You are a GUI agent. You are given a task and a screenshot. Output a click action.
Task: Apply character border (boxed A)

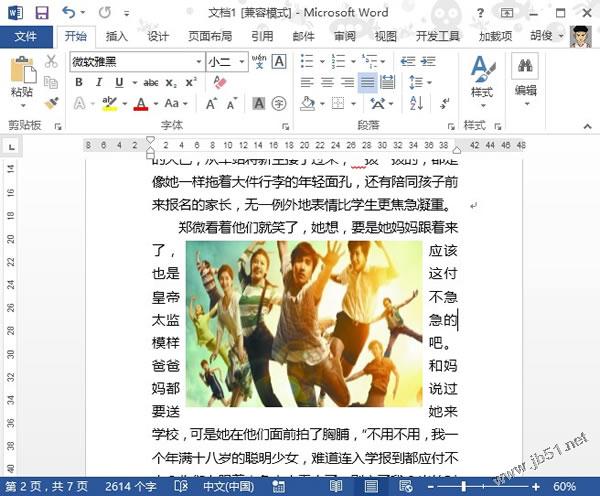coord(279,61)
